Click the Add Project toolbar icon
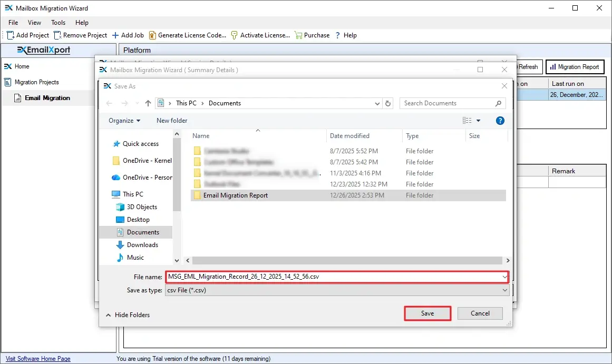The height and width of the screenshot is (364, 612). [x=11, y=35]
